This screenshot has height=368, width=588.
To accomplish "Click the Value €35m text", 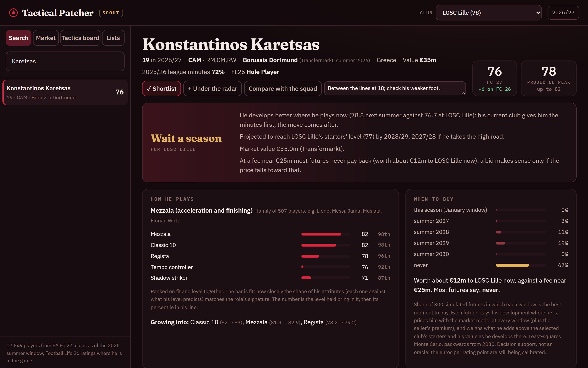I will click(x=419, y=60).
